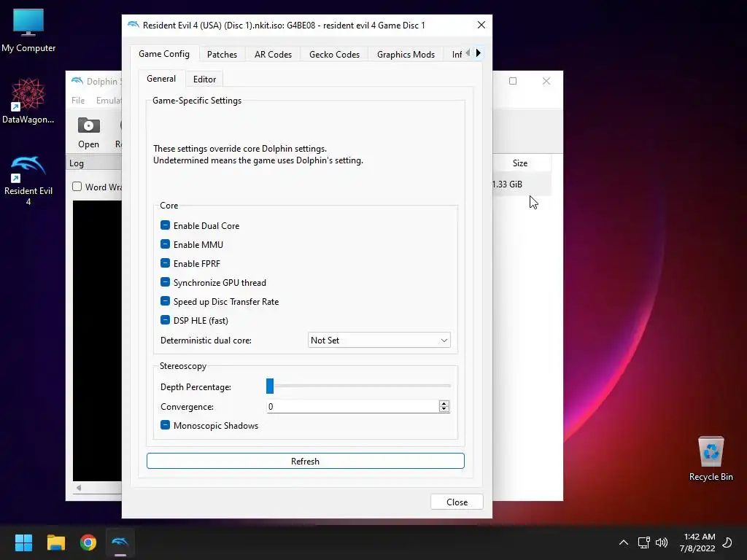Toggle Monoscopic Shadows checkbox

tap(166, 425)
